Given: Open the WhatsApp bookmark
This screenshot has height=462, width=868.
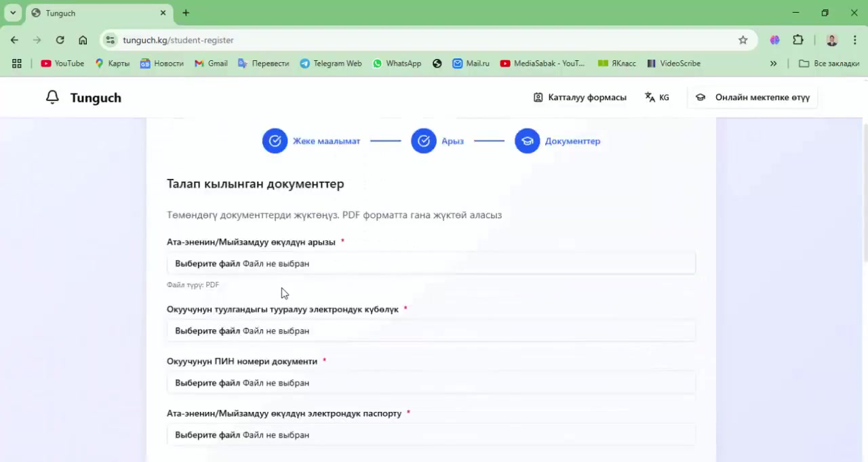Looking at the screenshot, I should click(x=397, y=63).
